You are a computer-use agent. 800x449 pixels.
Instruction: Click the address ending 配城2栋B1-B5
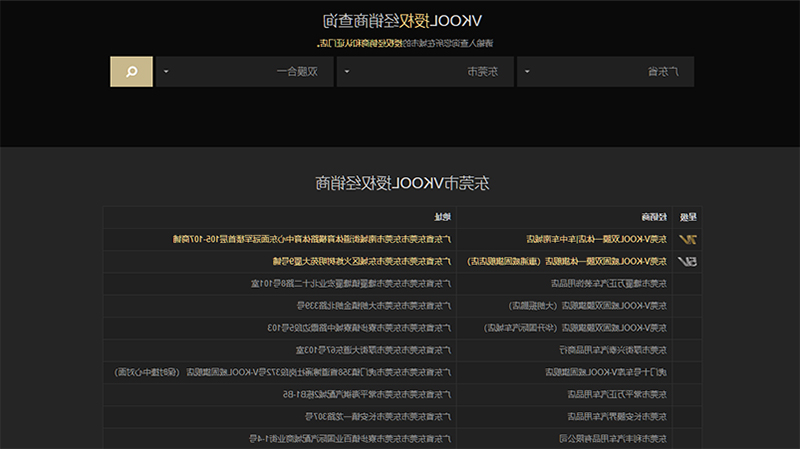point(367,394)
